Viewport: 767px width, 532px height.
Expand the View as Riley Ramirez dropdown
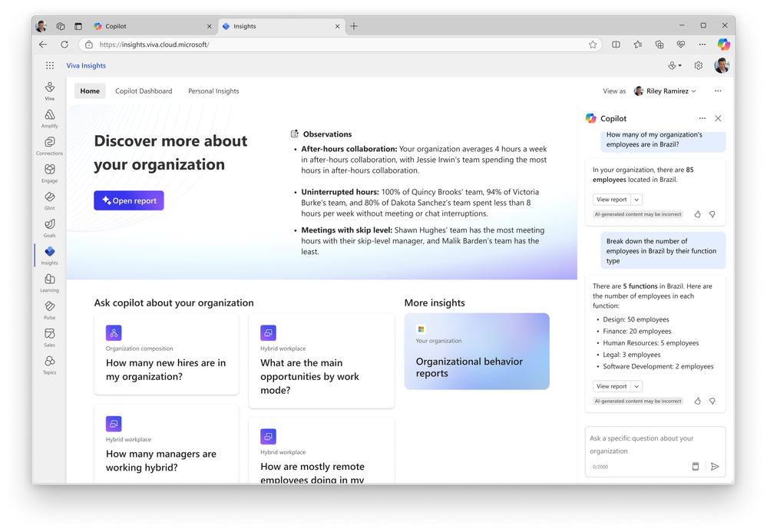(x=665, y=91)
